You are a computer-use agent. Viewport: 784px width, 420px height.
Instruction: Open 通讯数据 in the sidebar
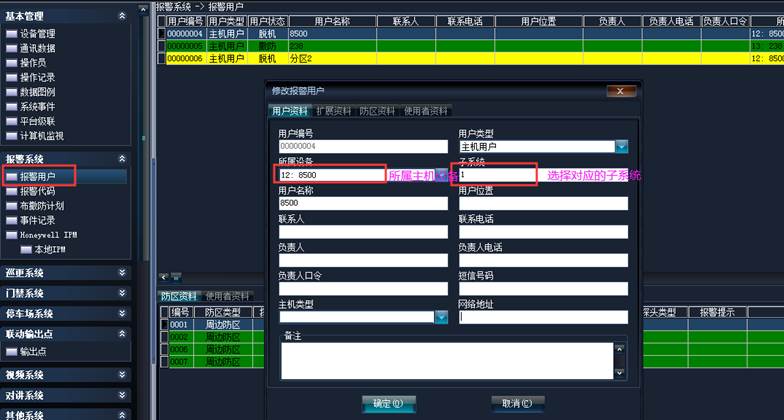(37, 48)
